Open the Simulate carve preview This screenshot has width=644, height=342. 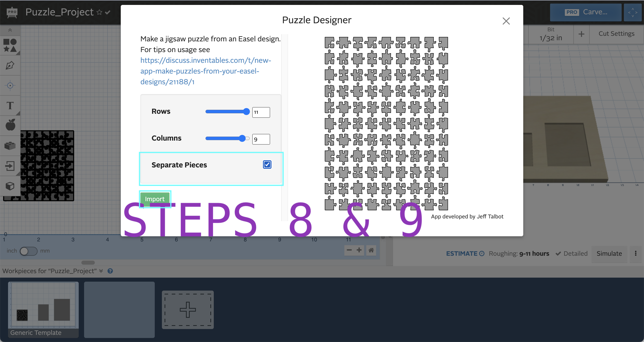[610, 254]
